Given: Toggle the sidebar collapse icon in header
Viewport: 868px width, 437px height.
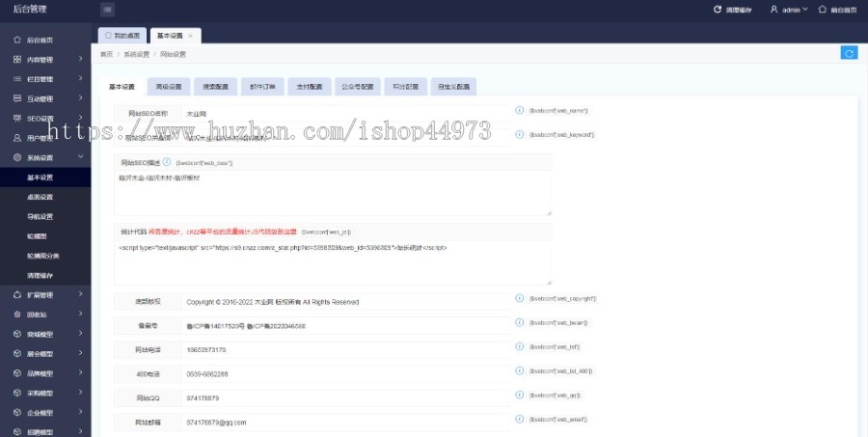Looking at the screenshot, I should 108,10.
